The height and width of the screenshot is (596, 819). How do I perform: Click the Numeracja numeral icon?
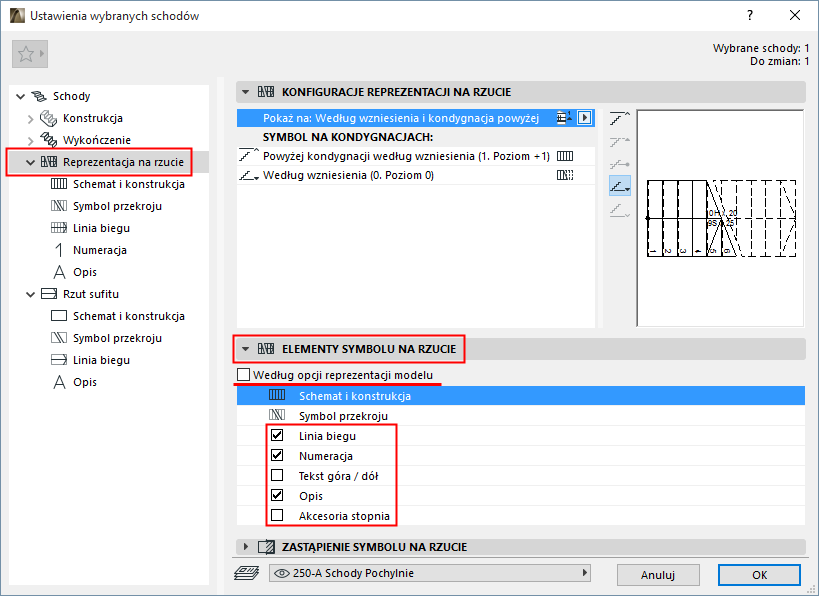[x=59, y=250]
